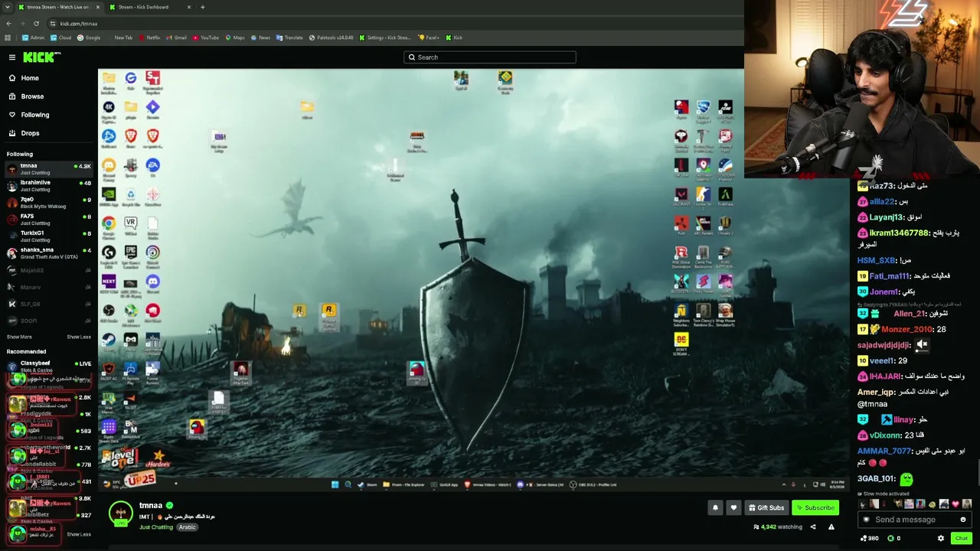Open the tmnaa channel avatar
The height and width of the screenshot is (551, 980).
(120, 514)
